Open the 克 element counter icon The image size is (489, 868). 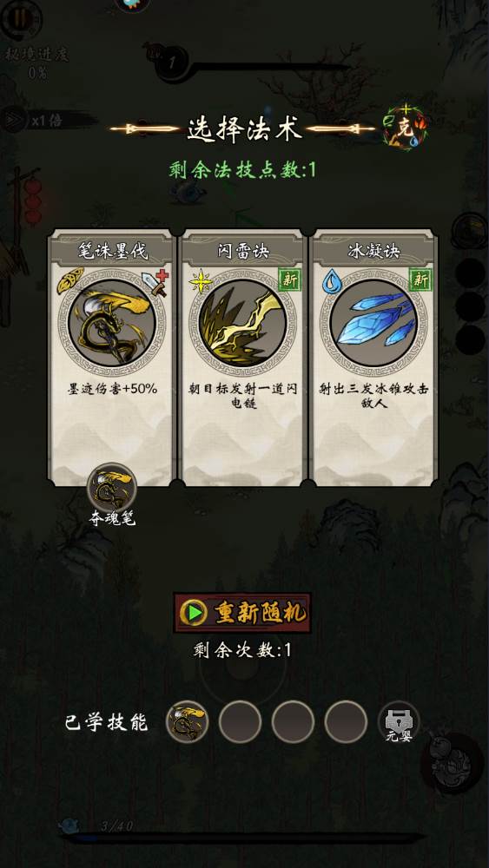(x=406, y=128)
